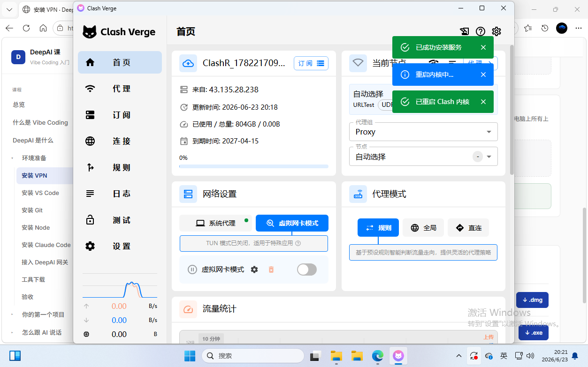The image size is (588, 367).
Task: Open the browser tab list dropdown arrow
Action: pos(9,9)
